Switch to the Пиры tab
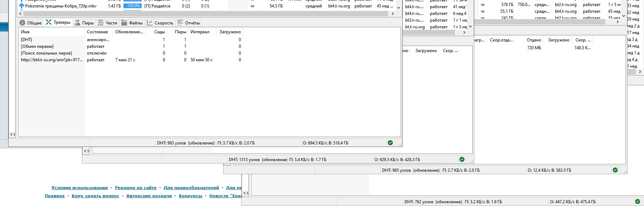 click(84, 23)
